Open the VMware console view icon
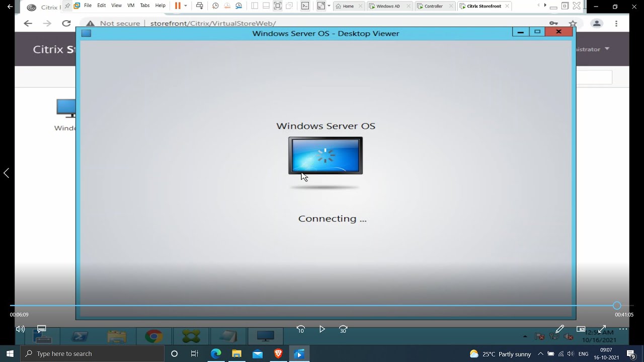 point(305,6)
